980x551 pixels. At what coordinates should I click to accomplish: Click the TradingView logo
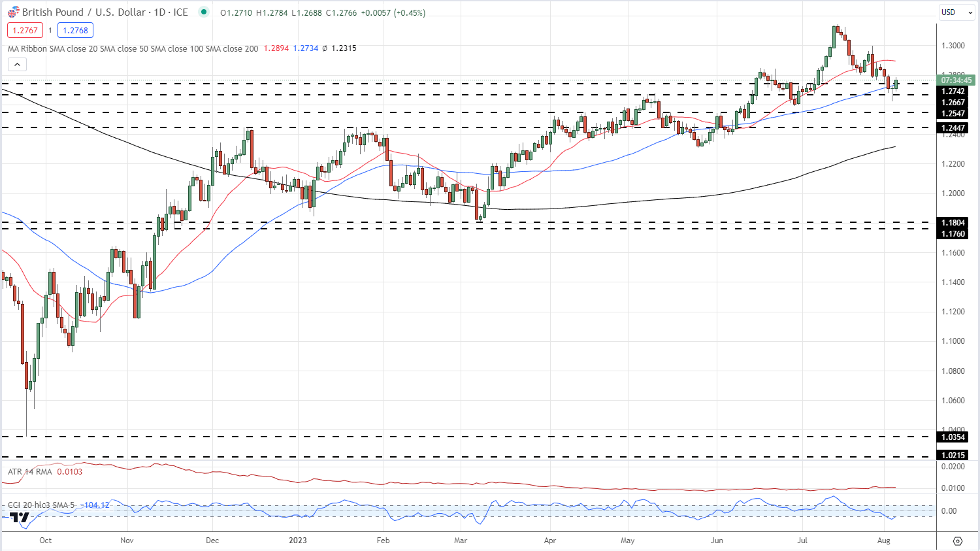coord(20,518)
